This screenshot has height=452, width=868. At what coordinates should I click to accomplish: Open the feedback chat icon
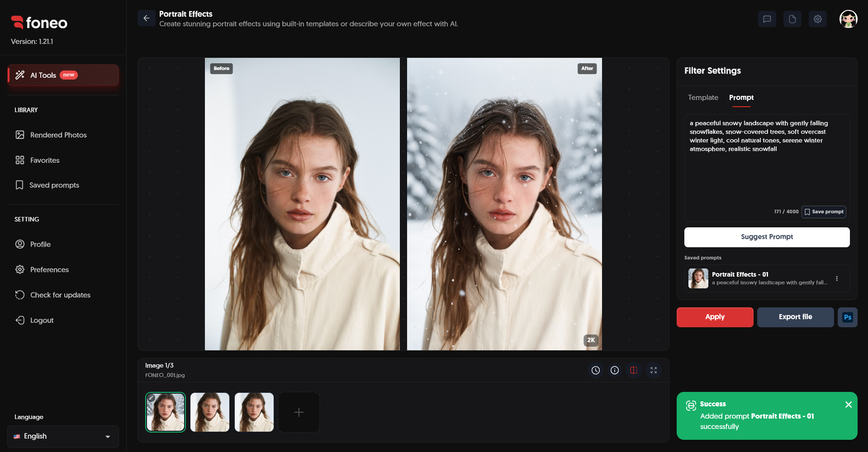click(x=767, y=19)
